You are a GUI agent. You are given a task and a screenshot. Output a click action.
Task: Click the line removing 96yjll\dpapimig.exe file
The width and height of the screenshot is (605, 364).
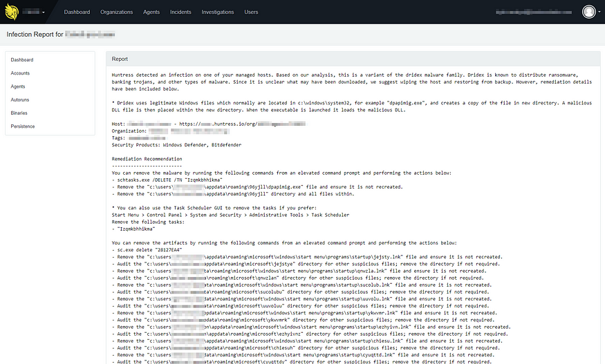[257, 186]
